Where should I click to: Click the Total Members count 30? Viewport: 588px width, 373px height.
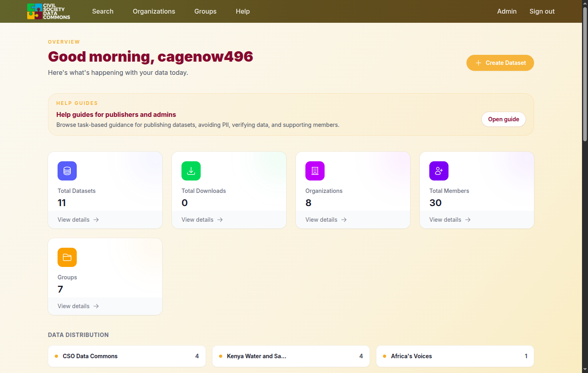click(436, 203)
